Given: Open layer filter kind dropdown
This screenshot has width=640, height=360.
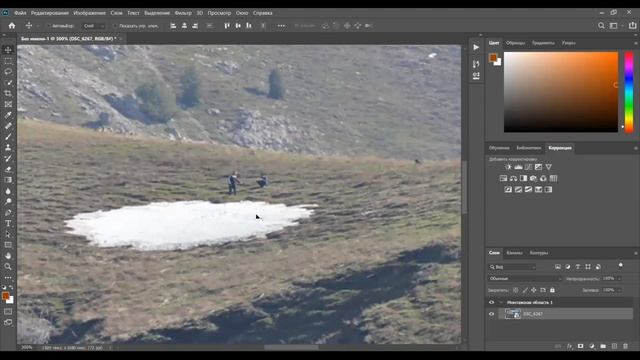Looking at the screenshot, I should point(512,267).
